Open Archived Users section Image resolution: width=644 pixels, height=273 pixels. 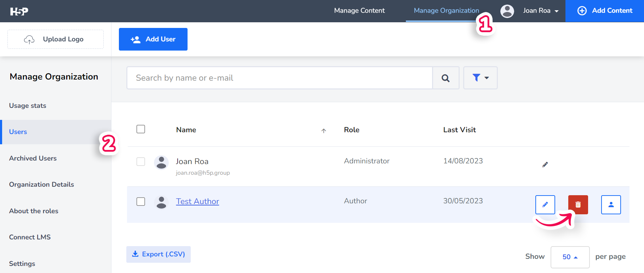(x=33, y=158)
